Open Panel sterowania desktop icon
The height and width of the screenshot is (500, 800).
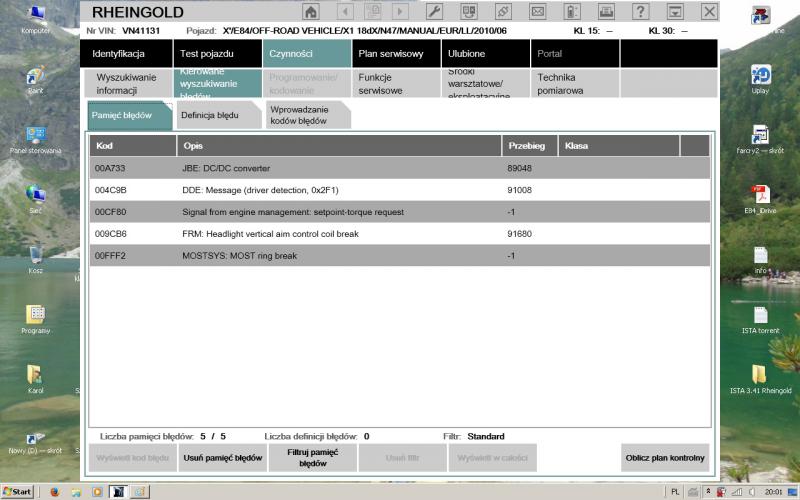[x=35, y=140]
